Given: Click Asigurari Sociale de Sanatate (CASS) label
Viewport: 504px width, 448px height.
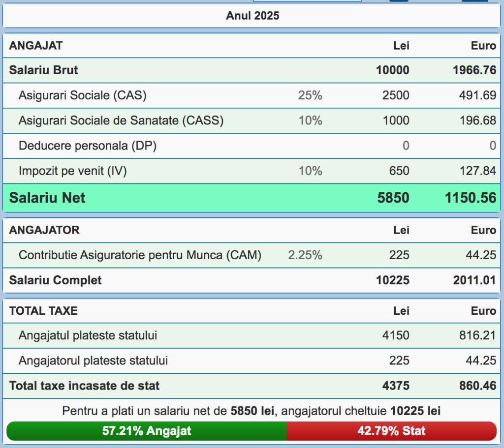Looking at the screenshot, I should click(x=121, y=120).
